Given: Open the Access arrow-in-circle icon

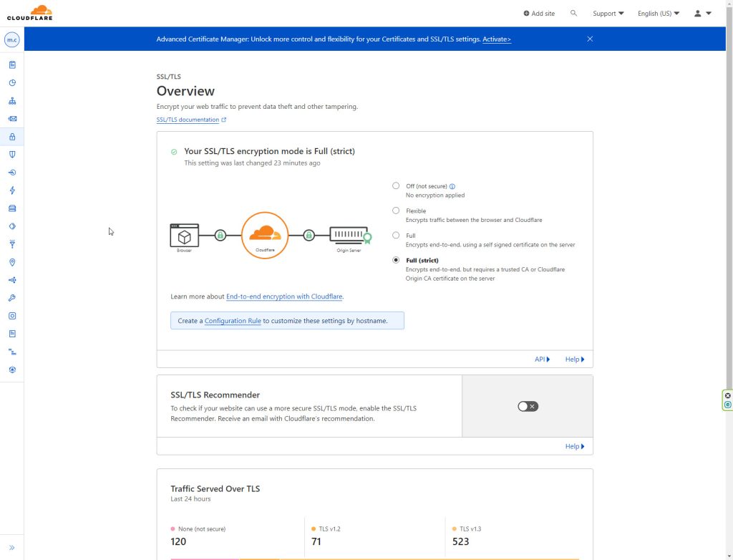Looking at the screenshot, I should pyautogui.click(x=12, y=172).
